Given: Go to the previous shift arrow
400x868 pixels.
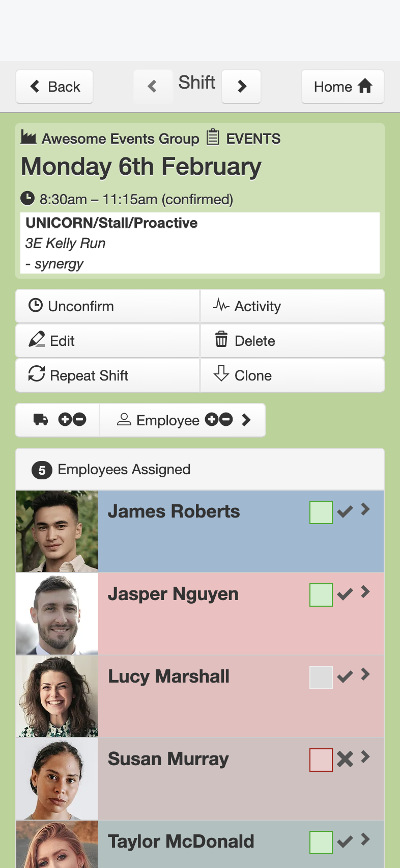Looking at the screenshot, I should [153, 87].
